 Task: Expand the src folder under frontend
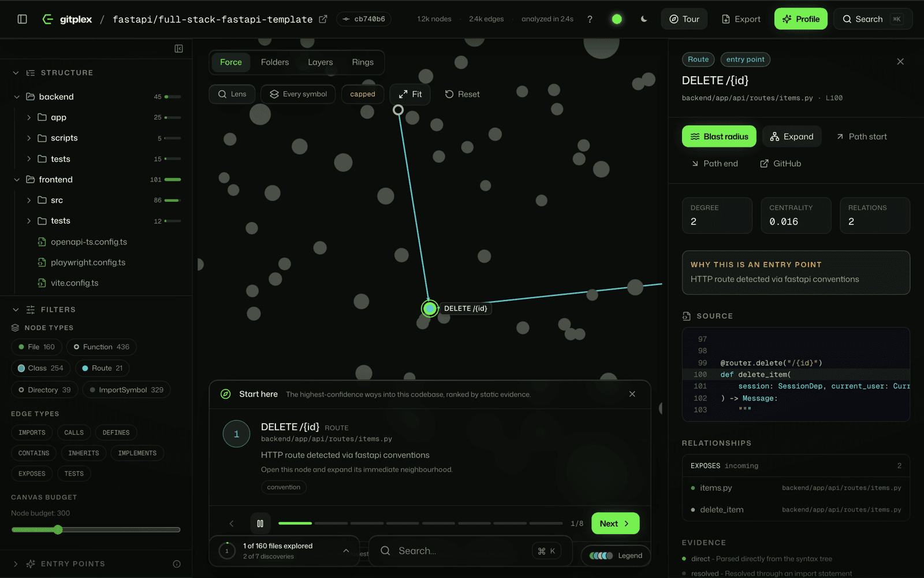(29, 201)
